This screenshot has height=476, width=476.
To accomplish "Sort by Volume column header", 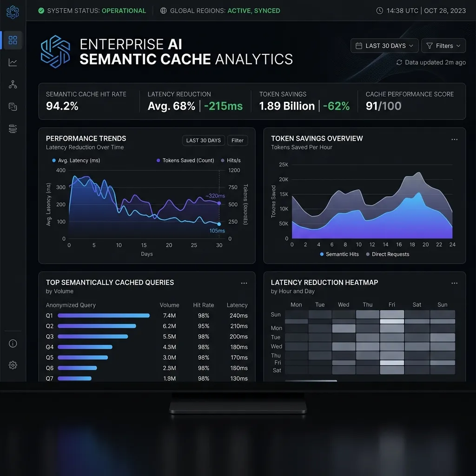I will tap(169, 305).
